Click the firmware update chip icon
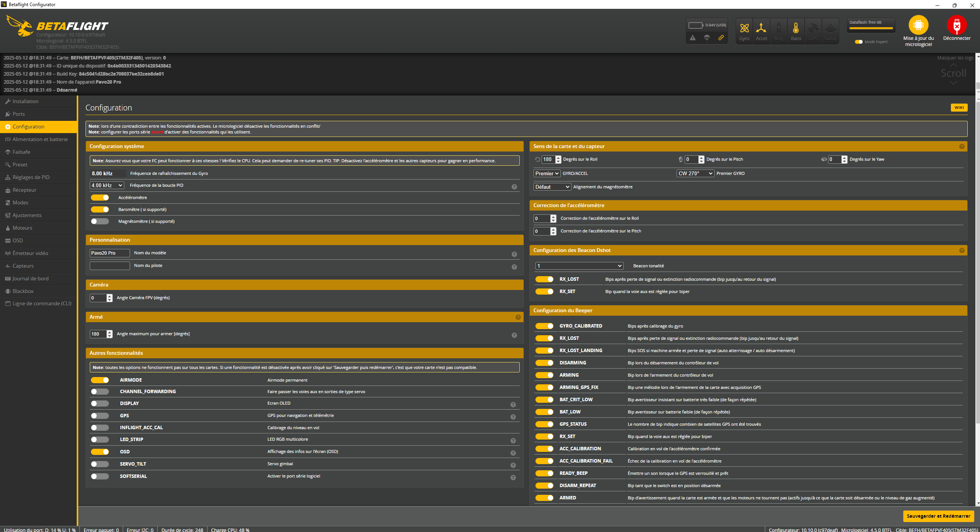The image size is (980, 532). coord(918,25)
